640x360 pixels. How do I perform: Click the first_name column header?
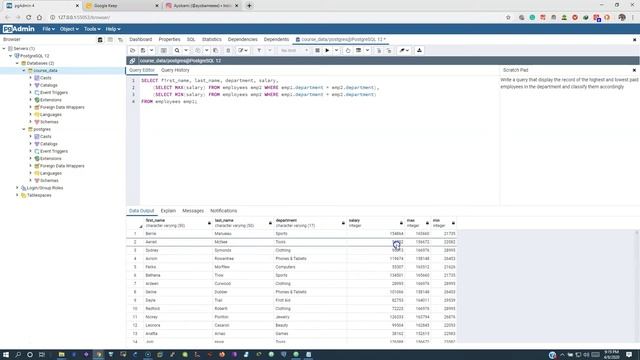pos(177,223)
